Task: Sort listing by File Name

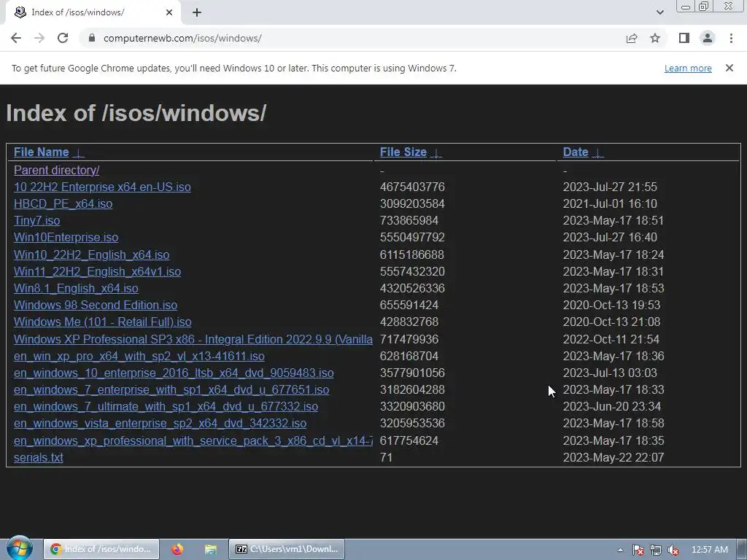Action: click(x=42, y=152)
